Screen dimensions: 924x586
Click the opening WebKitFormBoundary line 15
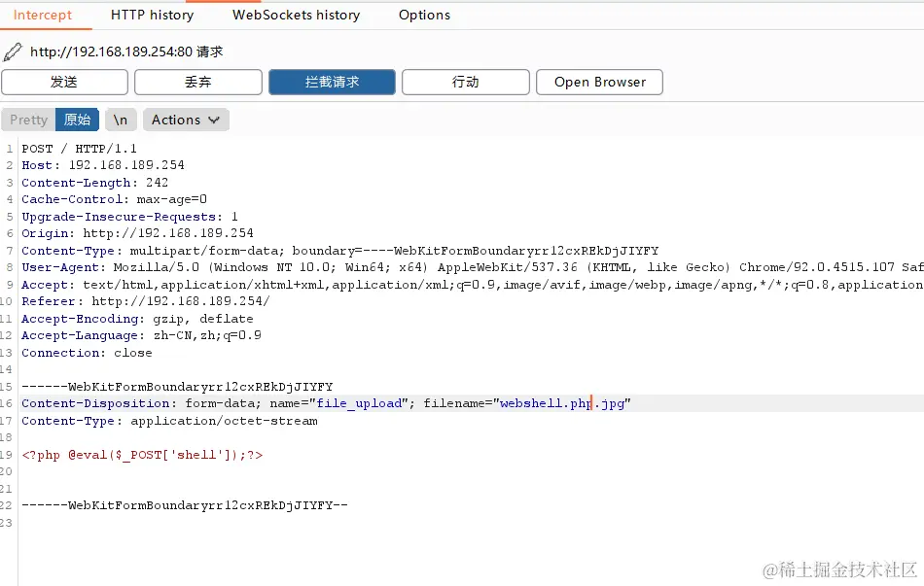177,387
